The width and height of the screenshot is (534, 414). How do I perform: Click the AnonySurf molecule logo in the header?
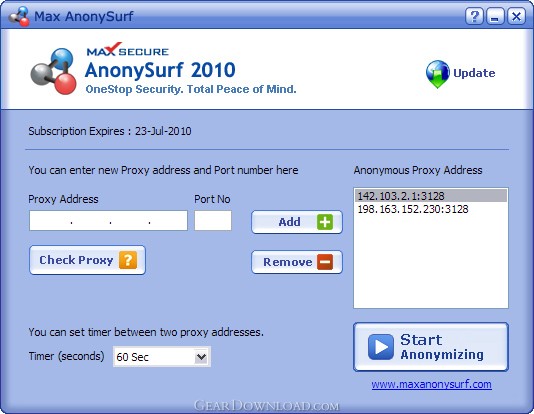pyautogui.click(x=53, y=71)
